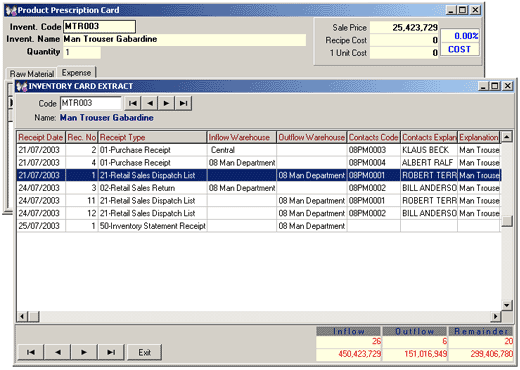Screen dimensions: 520x370
Task: Close the Product Prescription Card window
Action: tap(475, 10)
